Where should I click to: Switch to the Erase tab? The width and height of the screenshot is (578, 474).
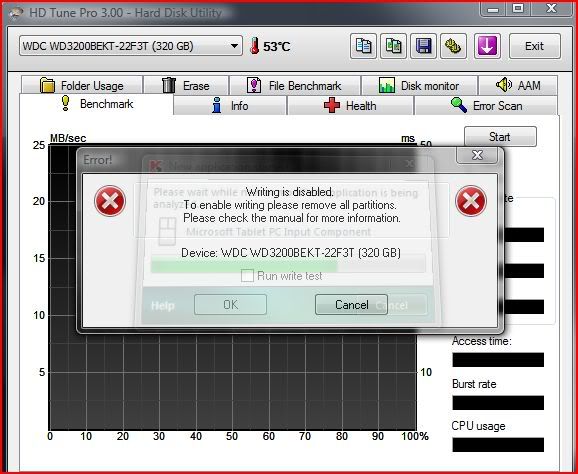point(186,86)
